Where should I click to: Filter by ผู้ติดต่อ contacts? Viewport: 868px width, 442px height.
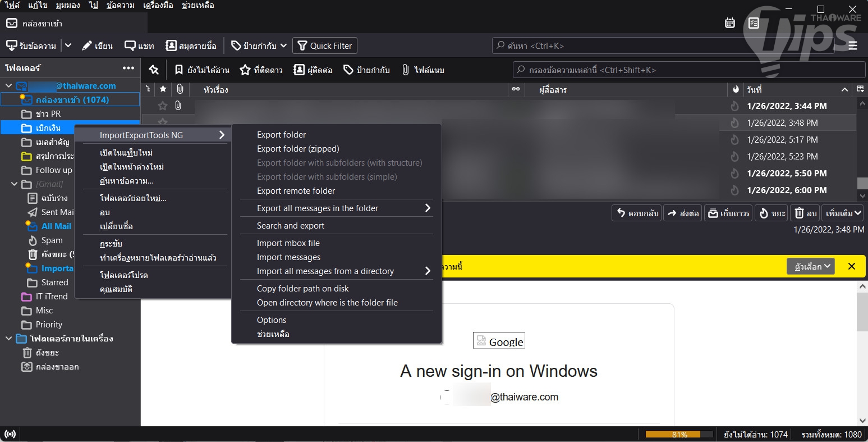click(313, 70)
